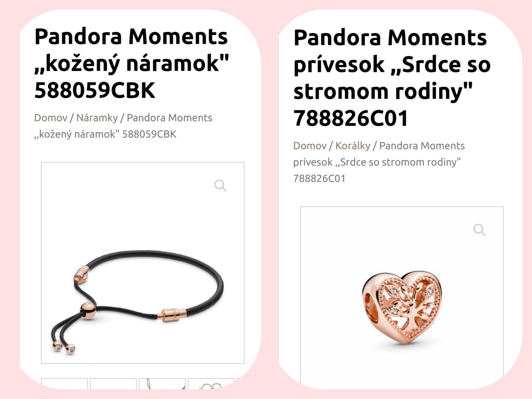Open zoom magnifier on heart charm image
The width and height of the screenshot is (532, 399).
point(479,230)
